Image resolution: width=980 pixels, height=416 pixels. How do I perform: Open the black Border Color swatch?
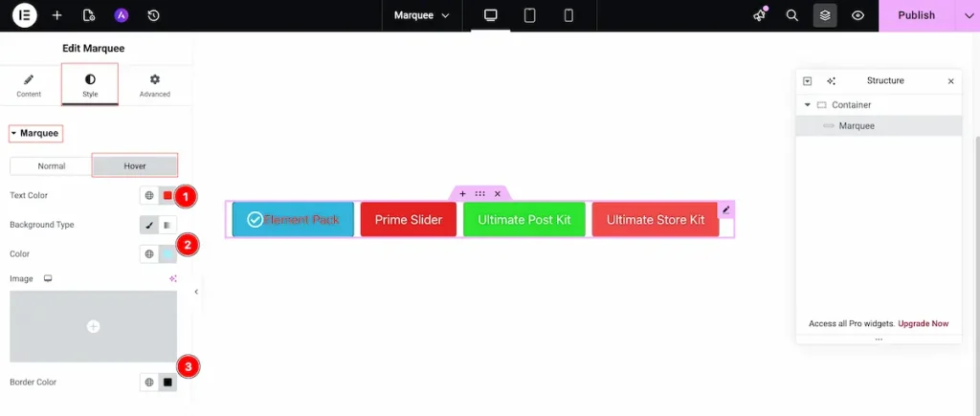[167, 383]
